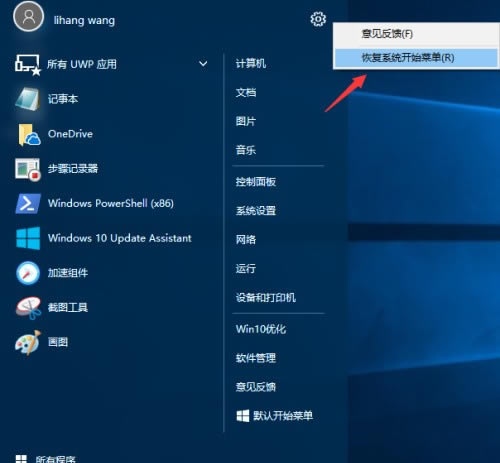Click the 加速组件 label
This screenshot has height=463, width=500.
[x=68, y=273]
